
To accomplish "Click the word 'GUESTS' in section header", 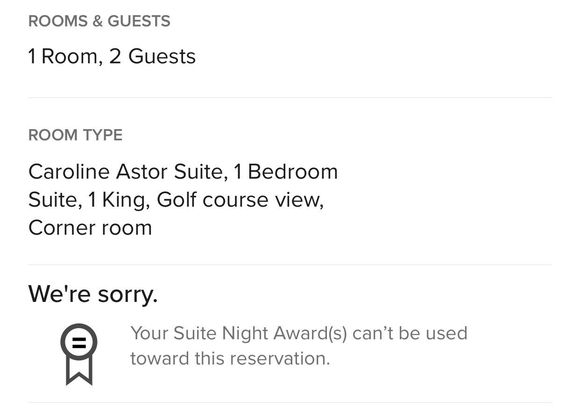I will [x=139, y=21].
